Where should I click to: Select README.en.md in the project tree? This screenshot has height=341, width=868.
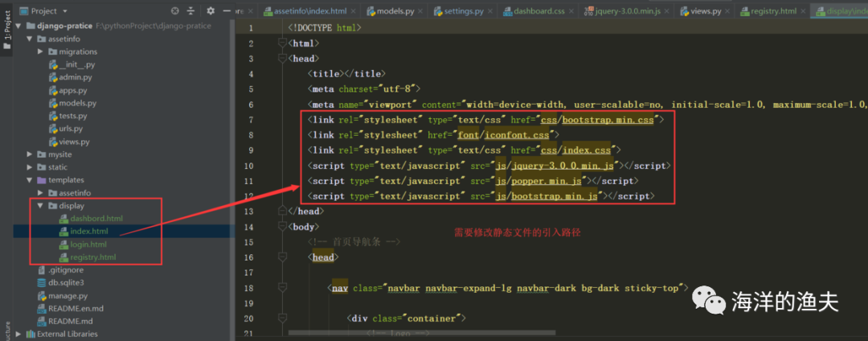(x=76, y=308)
